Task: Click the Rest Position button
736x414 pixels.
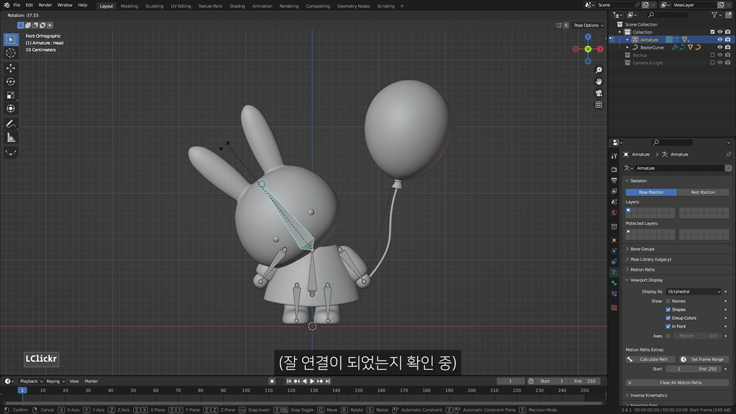Action: pyautogui.click(x=703, y=192)
